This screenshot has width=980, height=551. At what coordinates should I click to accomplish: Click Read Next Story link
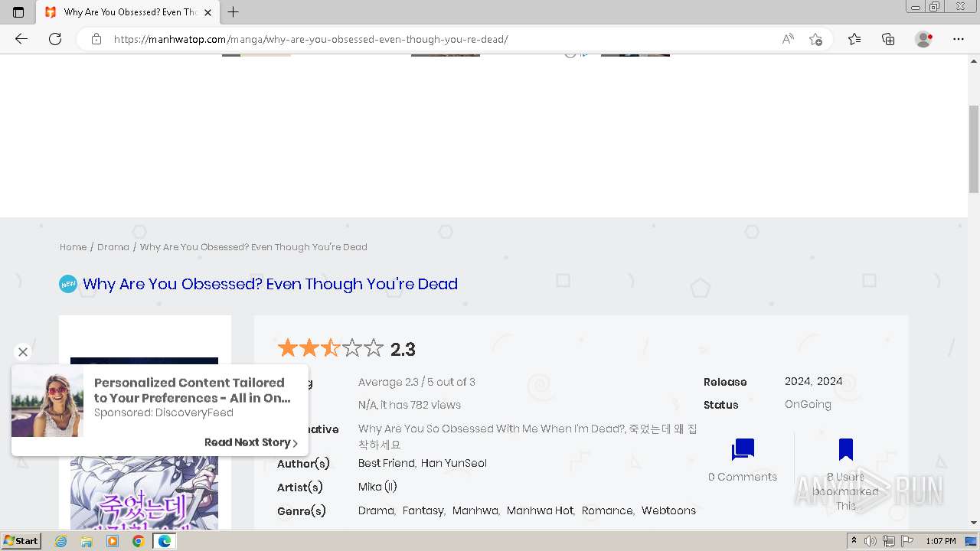pyautogui.click(x=251, y=442)
